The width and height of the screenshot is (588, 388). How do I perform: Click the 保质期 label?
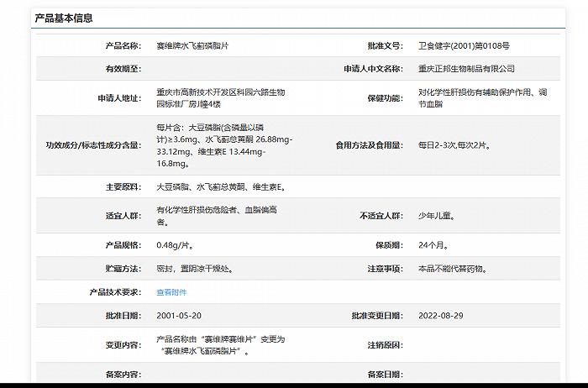click(389, 245)
